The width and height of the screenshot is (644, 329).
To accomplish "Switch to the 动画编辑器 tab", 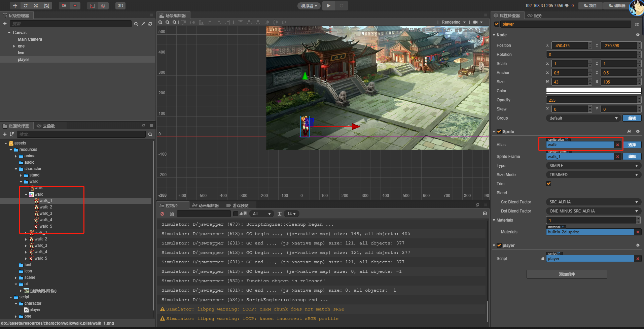I will 206,205.
